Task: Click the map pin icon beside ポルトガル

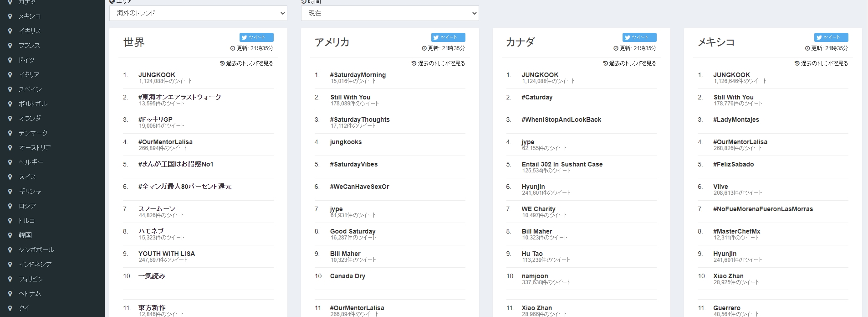Action: click(x=10, y=104)
